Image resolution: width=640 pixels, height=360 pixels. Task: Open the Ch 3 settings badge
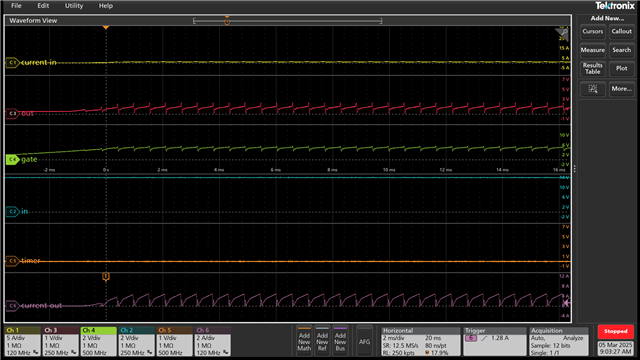click(x=61, y=341)
